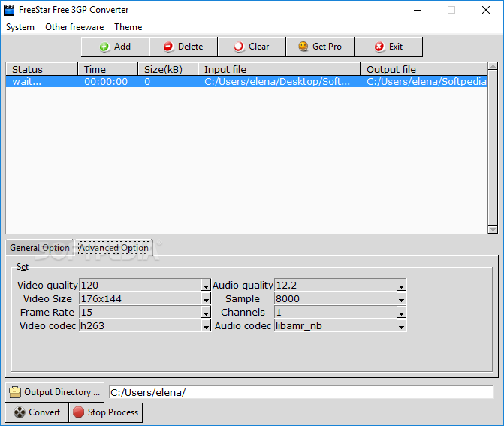
Task: Click the file list scrollbar up arrow
Action: pyautogui.click(x=493, y=66)
